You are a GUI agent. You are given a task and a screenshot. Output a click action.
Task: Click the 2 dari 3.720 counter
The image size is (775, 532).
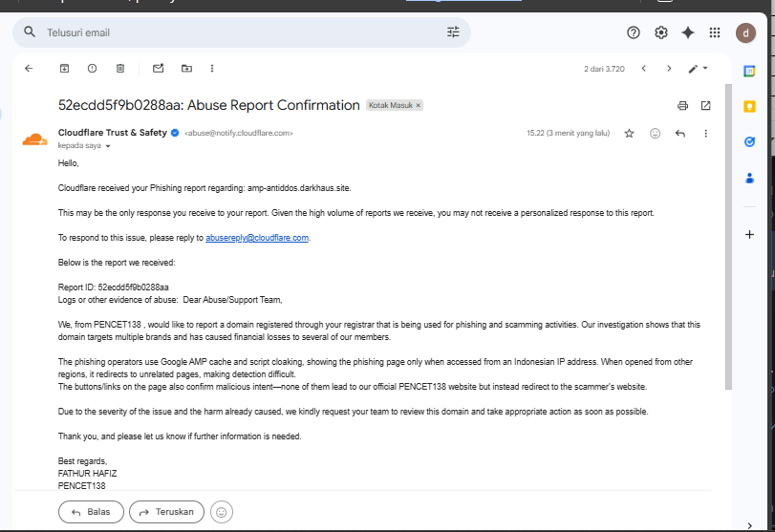point(604,69)
